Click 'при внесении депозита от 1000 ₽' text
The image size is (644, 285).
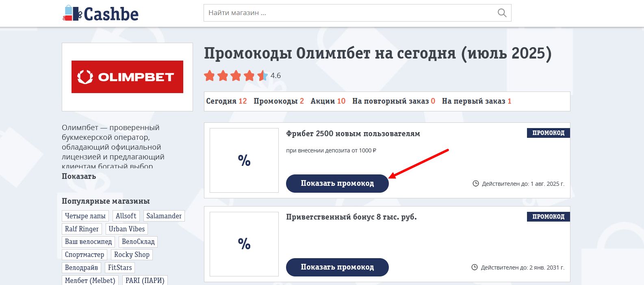[x=331, y=150]
